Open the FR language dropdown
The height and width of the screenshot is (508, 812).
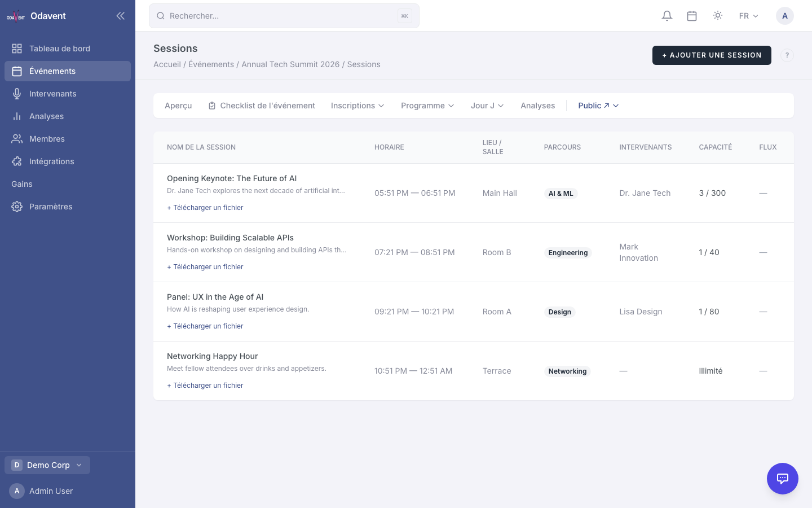(x=749, y=16)
